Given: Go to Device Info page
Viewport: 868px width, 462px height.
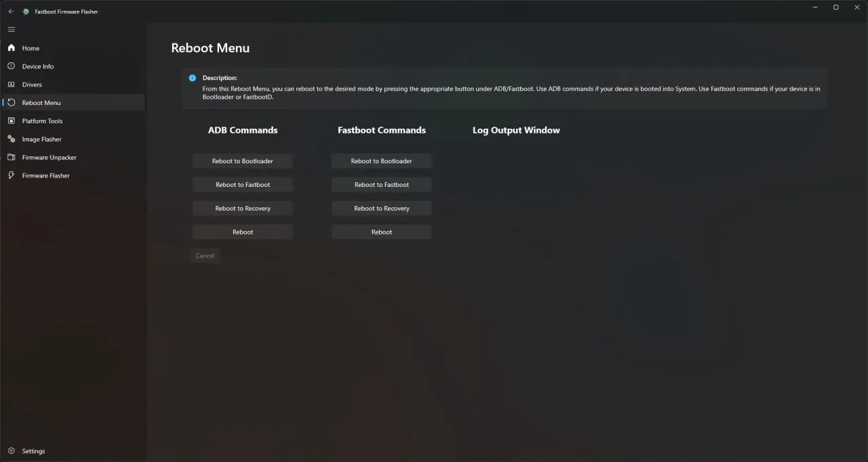Looking at the screenshot, I should pyautogui.click(x=73, y=66).
